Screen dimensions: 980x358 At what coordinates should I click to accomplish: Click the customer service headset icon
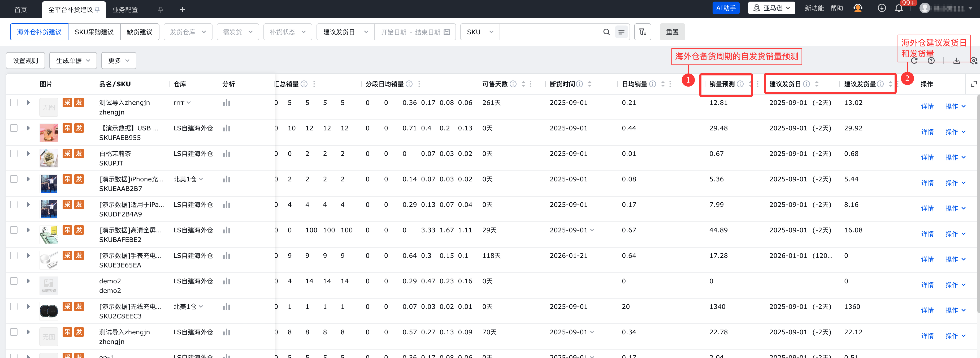click(x=857, y=8)
